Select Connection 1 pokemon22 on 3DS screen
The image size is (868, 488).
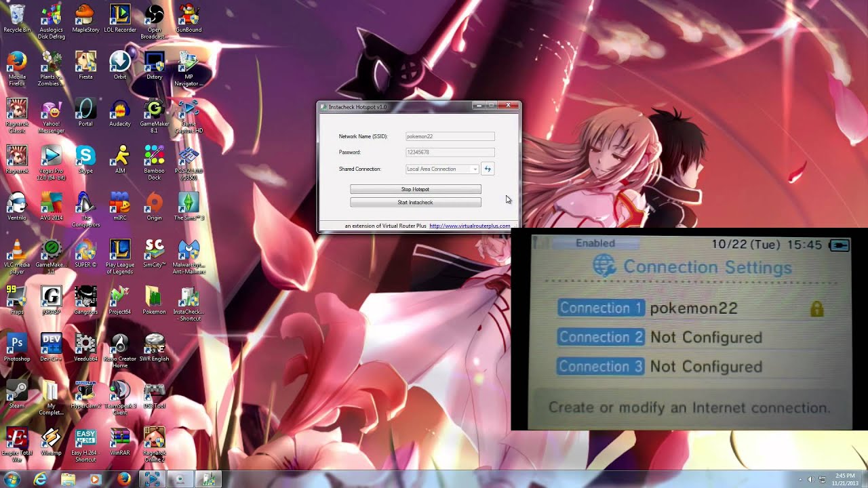[690, 308]
